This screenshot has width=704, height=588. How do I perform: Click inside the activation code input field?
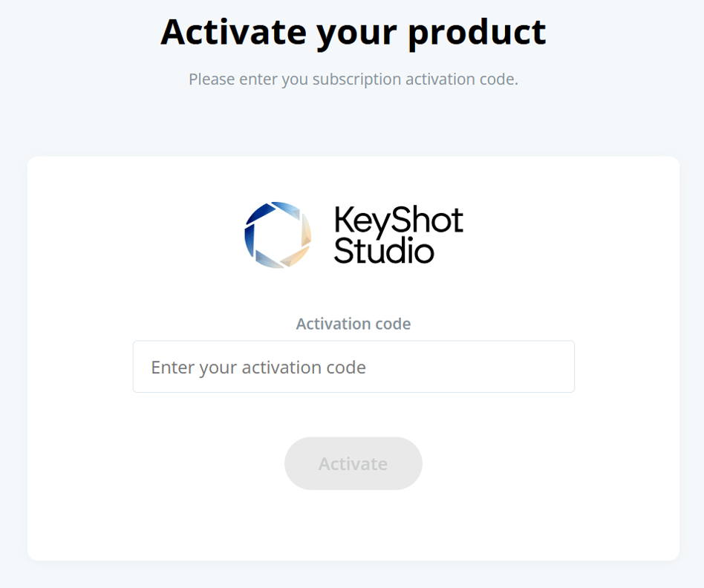(x=353, y=367)
